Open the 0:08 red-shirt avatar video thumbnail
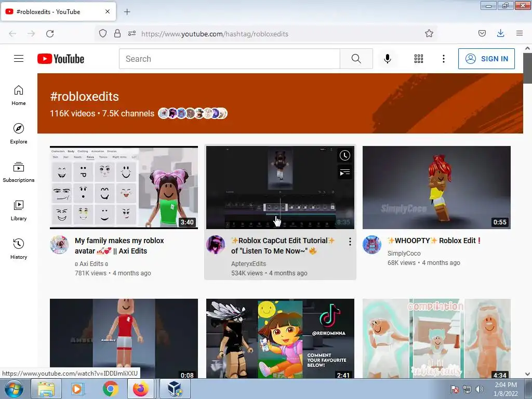This screenshot has height=399, width=532. pyautogui.click(x=124, y=339)
